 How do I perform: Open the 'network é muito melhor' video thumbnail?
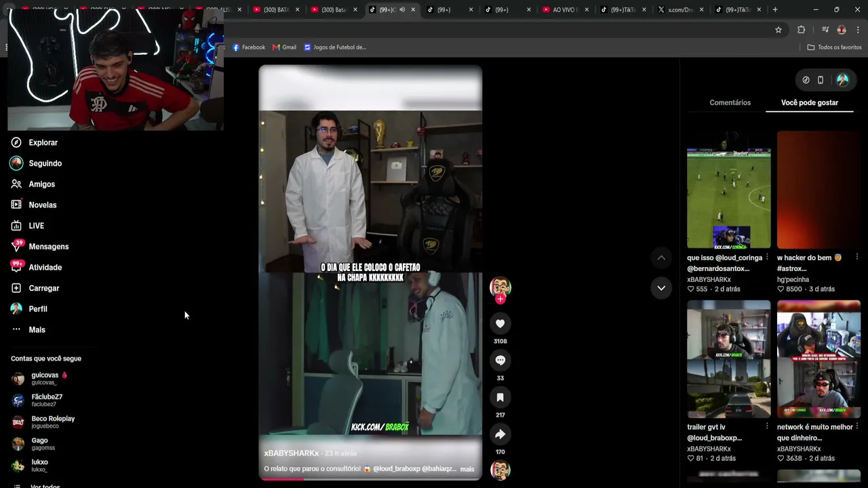click(x=818, y=359)
